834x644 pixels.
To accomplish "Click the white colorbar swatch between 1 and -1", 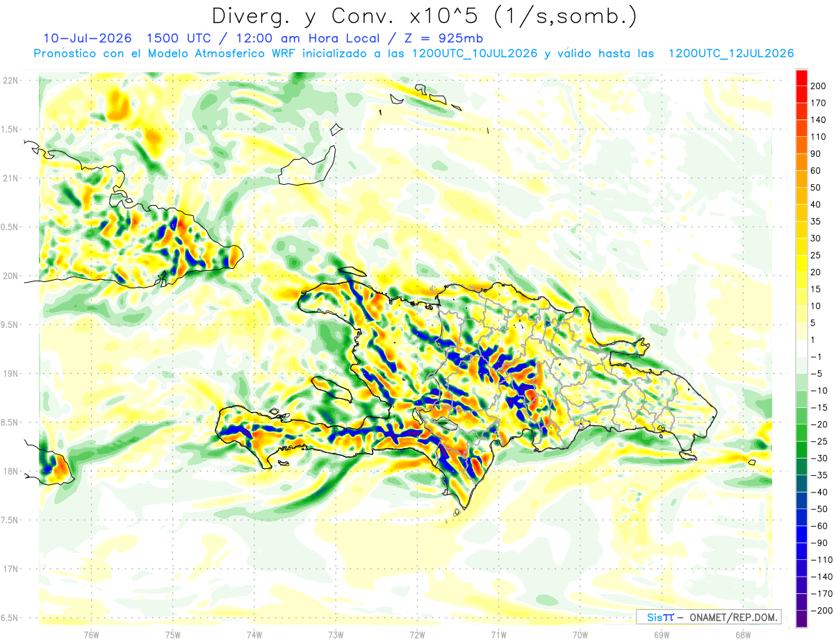I will pyautogui.click(x=801, y=348).
